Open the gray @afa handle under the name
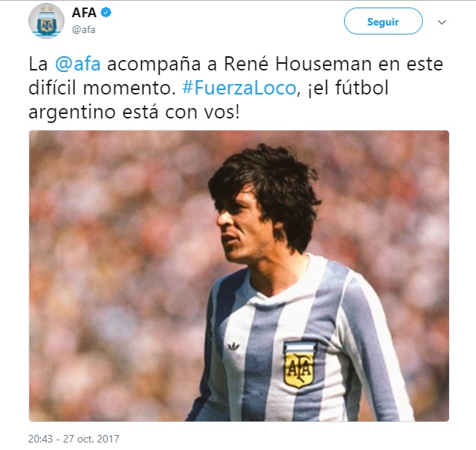 click(x=83, y=30)
